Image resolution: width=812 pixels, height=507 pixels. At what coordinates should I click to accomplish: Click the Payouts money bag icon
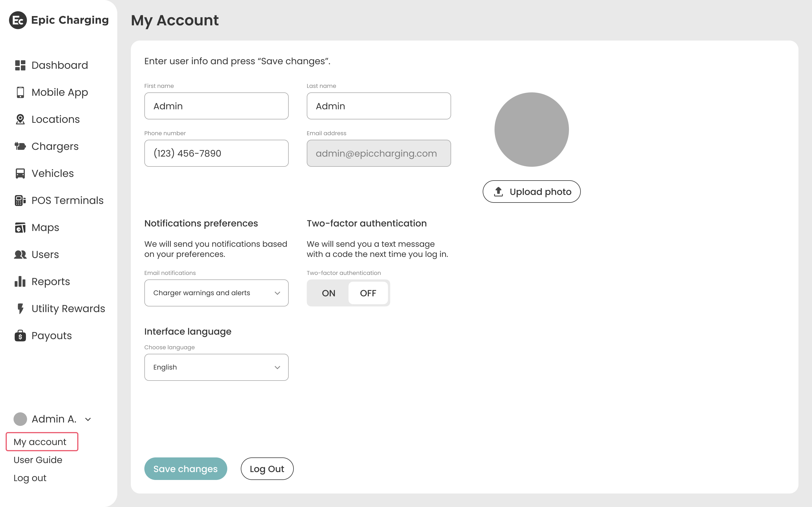click(20, 336)
